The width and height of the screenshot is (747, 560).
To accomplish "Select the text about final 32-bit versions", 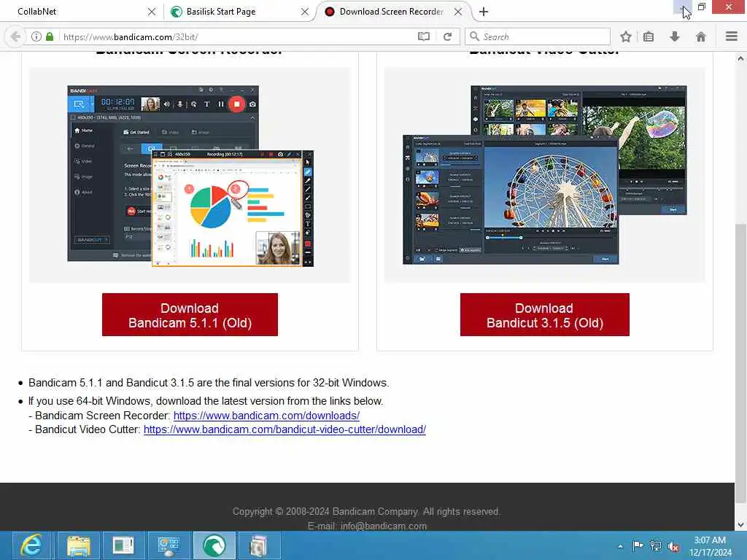I will (209, 383).
